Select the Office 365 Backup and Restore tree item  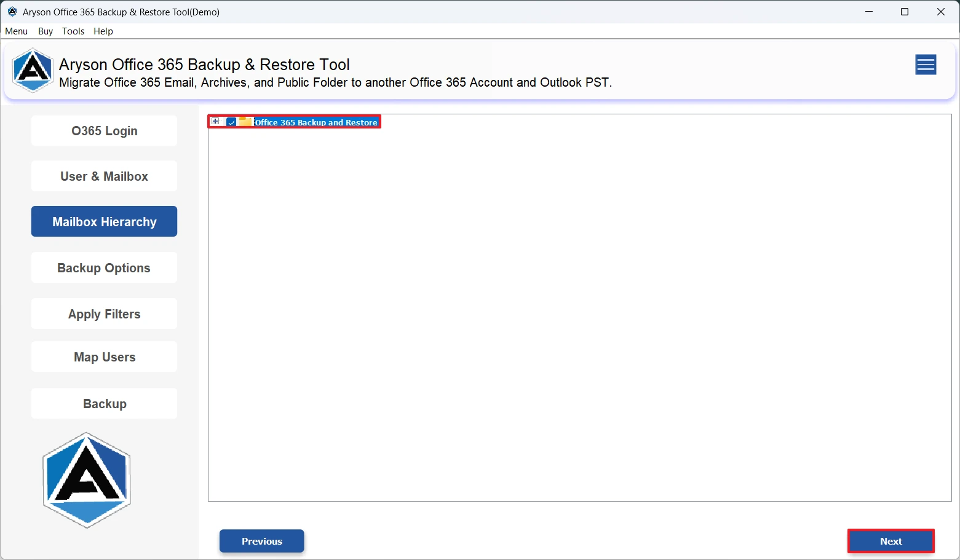pyautogui.click(x=316, y=122)
